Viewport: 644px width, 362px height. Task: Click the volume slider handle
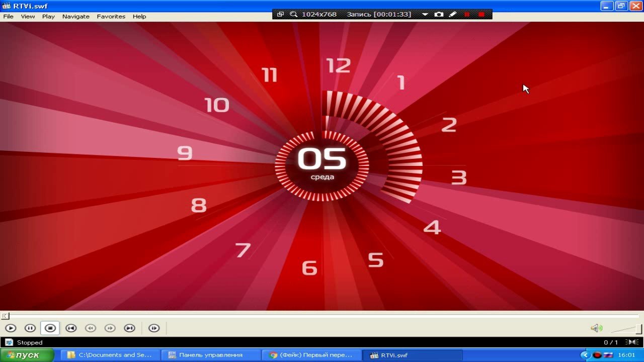pyautogui.click(x=638, y=329)
